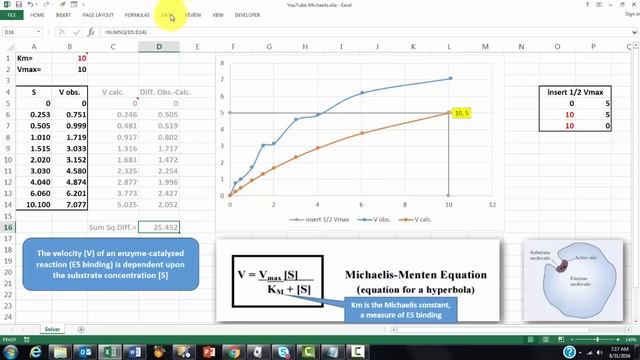Click the Help question mark in the title bar

click(x=587, y=4)
